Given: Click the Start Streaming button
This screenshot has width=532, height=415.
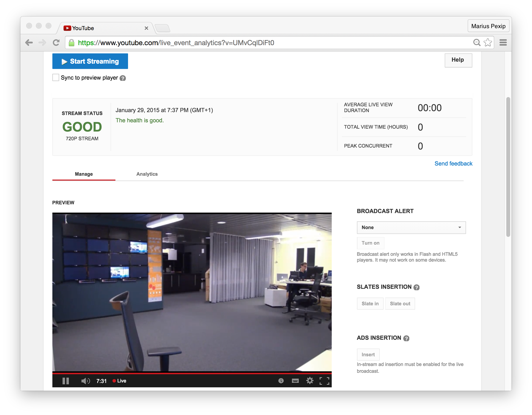Looking at the screenshot, I should 90,61.
